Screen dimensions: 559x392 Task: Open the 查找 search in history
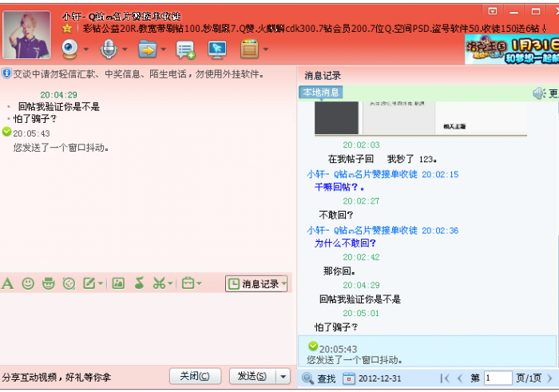(326, 378)
